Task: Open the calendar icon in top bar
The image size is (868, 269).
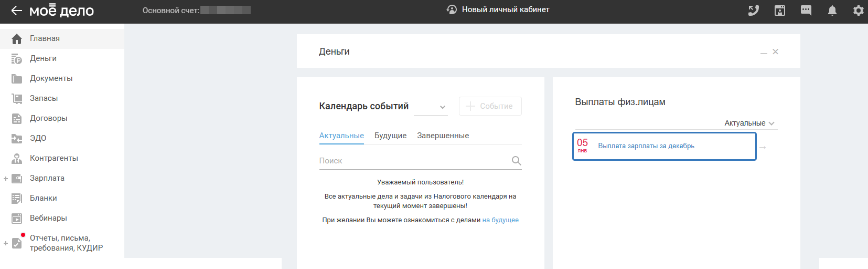Action: [x=780, y=11]
